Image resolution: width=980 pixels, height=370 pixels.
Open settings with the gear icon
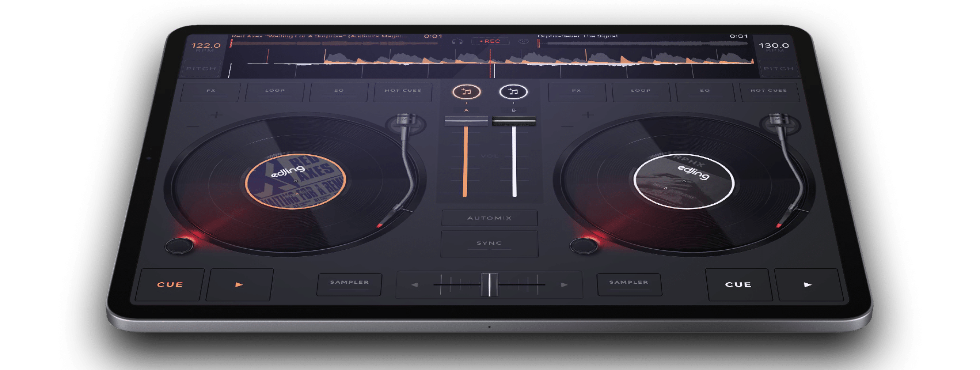point(524,41)
